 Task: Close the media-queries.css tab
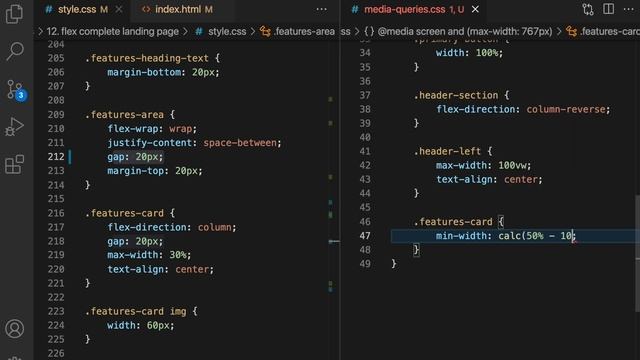click(x=475, y=9)
